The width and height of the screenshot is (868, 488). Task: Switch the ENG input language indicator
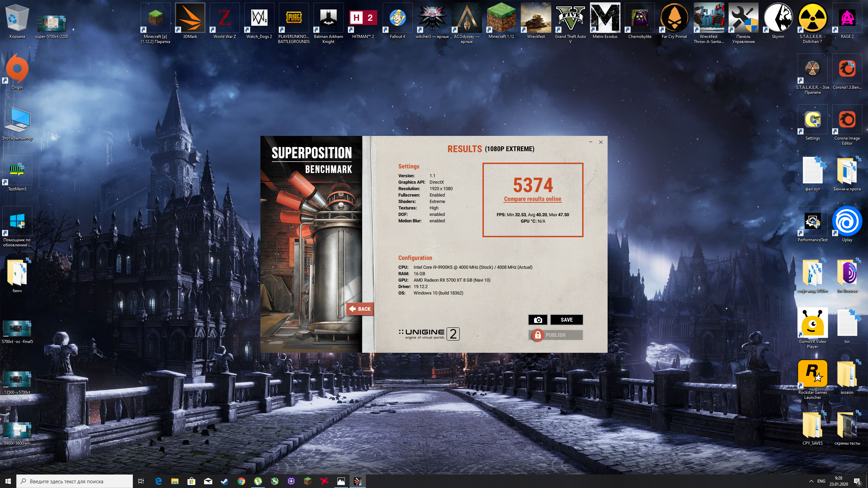[x=821, y=481]
